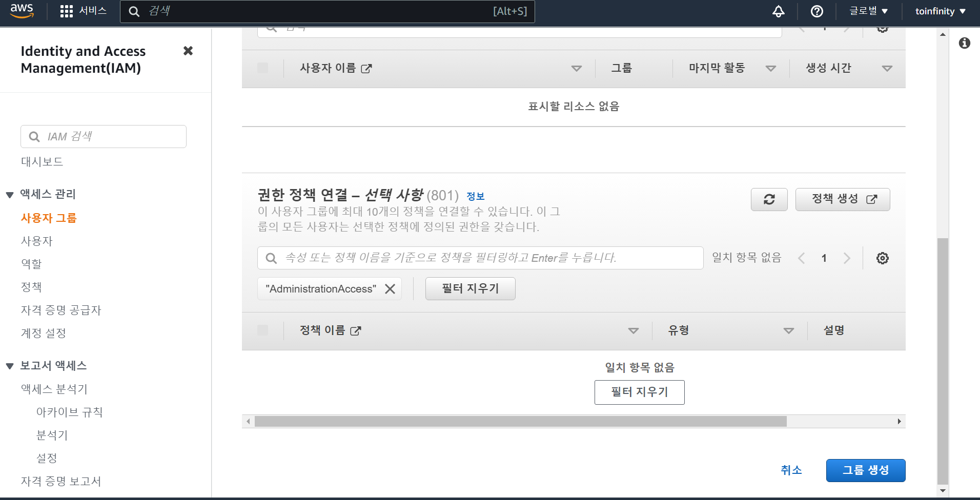Click the 그룹 생성 button
Viewport: 980px width, 500px height.
[x=866, y=470]
